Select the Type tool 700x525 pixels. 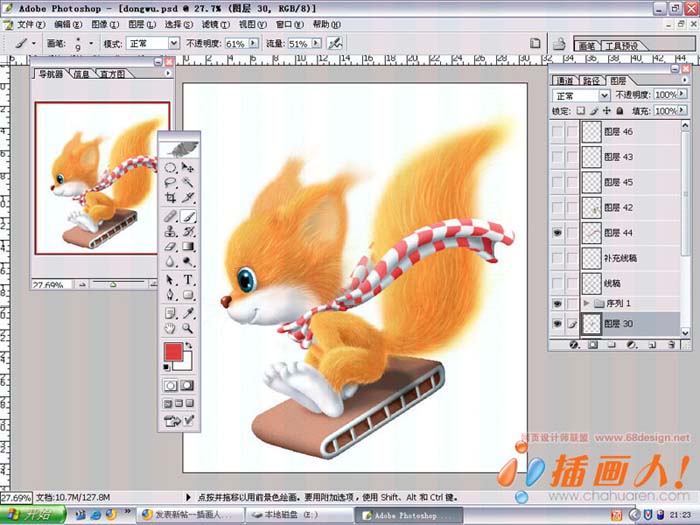[x=188, y=280]
